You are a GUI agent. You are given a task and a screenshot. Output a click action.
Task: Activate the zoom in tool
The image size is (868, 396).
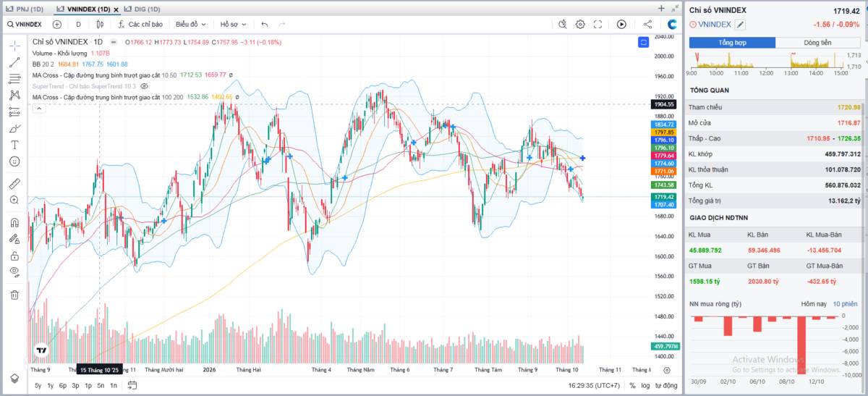(14, 200)
